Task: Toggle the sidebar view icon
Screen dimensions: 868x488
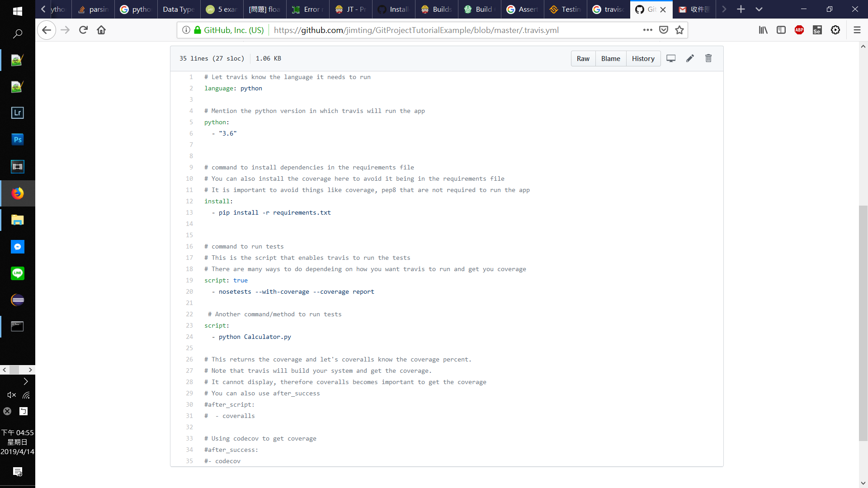Action: [781, 30]
